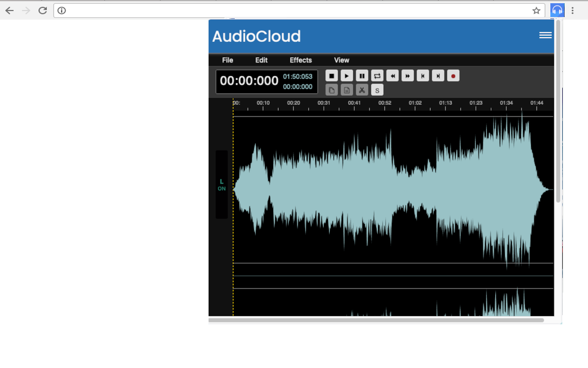Toggle the S snap button
Viewport: 588px width, 368px height.
[x=377, y=90]
